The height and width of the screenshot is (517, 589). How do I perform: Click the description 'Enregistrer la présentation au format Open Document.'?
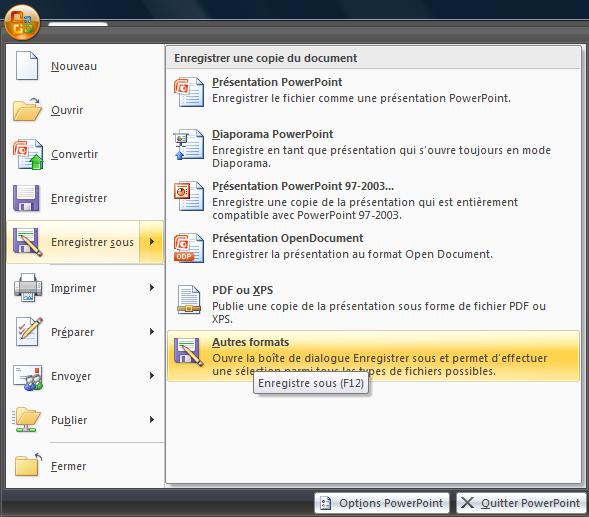[352, 254]
